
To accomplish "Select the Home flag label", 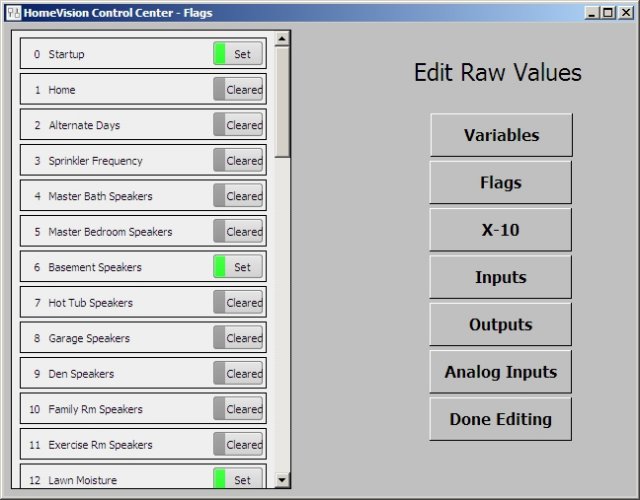I will tap(62, 90).
